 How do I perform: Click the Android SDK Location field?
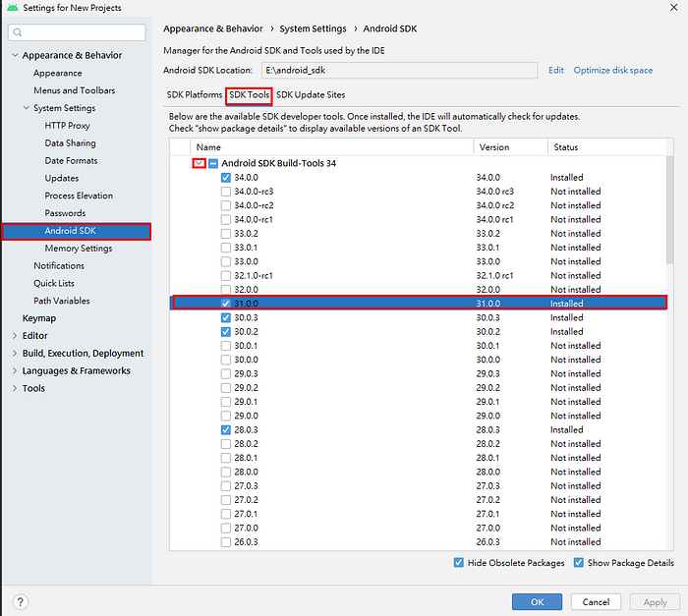(399, 70)
